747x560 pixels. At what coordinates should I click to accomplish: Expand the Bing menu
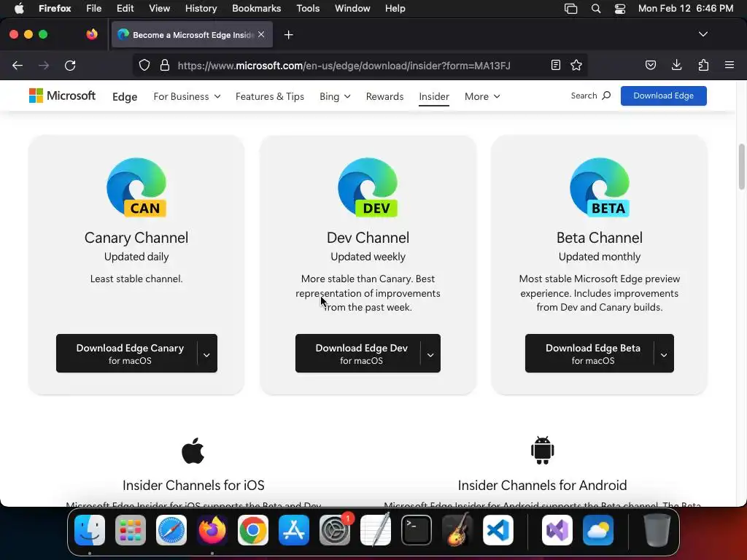pos(335,97)
